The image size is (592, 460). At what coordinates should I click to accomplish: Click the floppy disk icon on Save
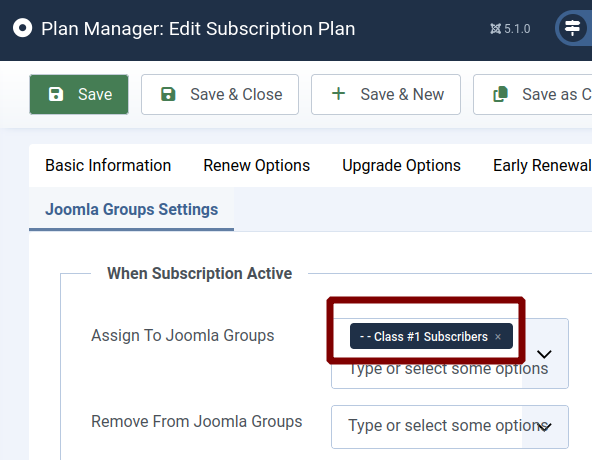[x=56, y=94]
